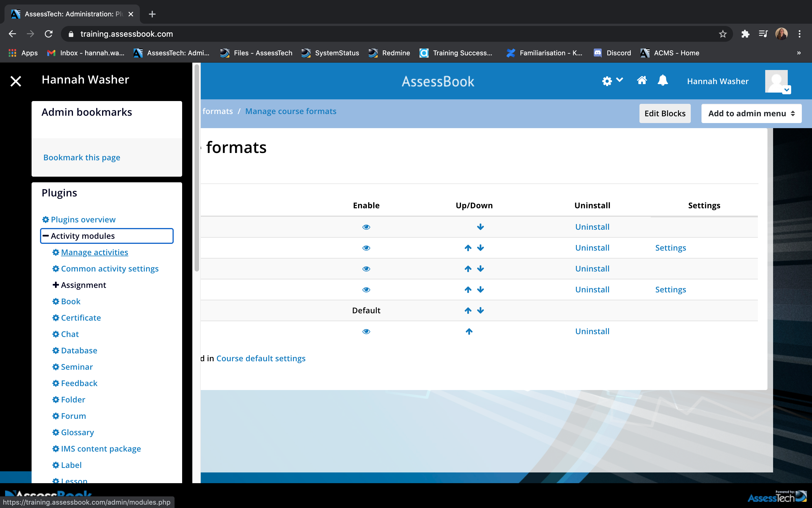
Task: Reload the page in Chrome
Action: coord(49,34)
